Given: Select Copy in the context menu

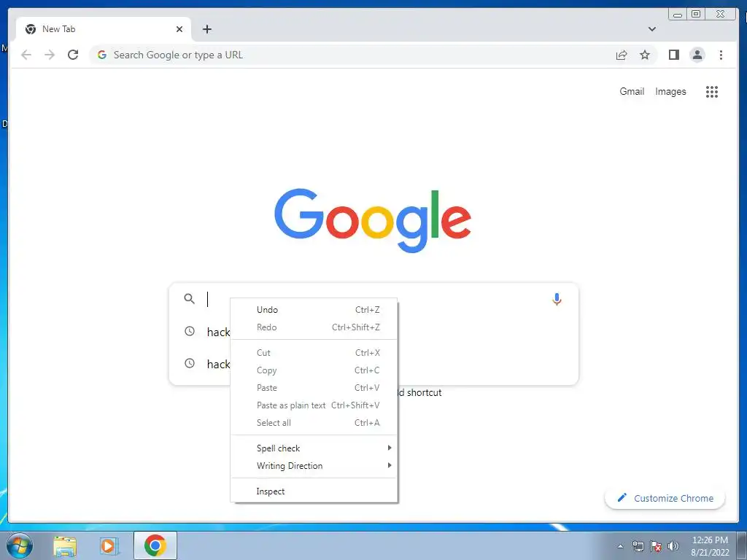Looking at the screenshot, I should [x=314, y=370].
